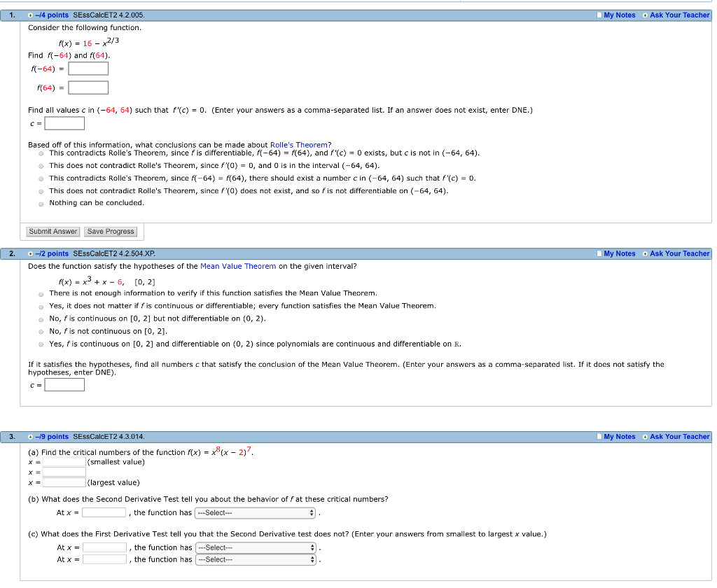Expand the green plus icon beside question 3 points

[x=30, y=437]
